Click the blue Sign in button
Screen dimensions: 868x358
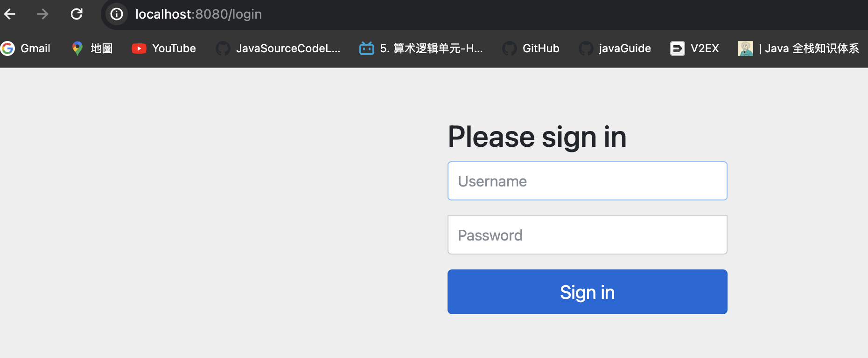(x=587, y=292)
